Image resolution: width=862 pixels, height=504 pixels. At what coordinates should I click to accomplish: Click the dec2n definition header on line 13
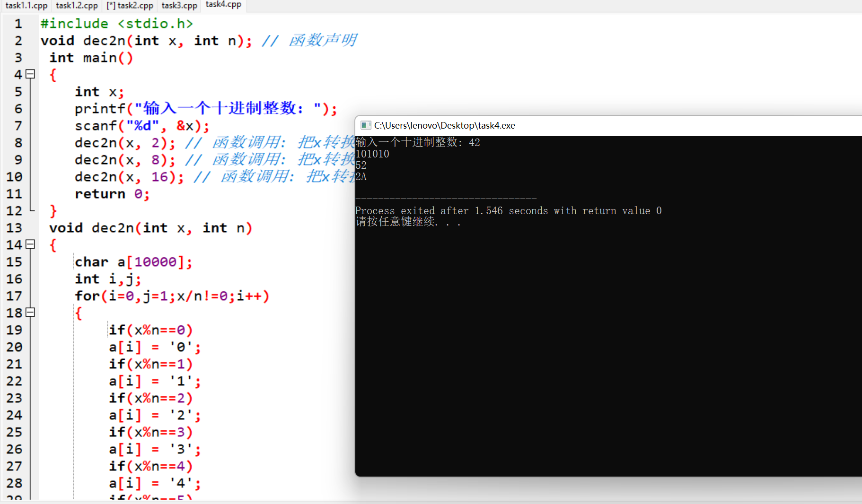pyautogui.click(x=151, y=228)
